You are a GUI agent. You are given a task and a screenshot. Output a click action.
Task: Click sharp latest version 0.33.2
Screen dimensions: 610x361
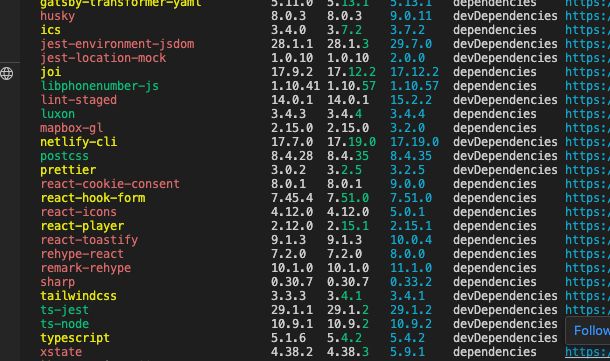click(x=411, y=282)
